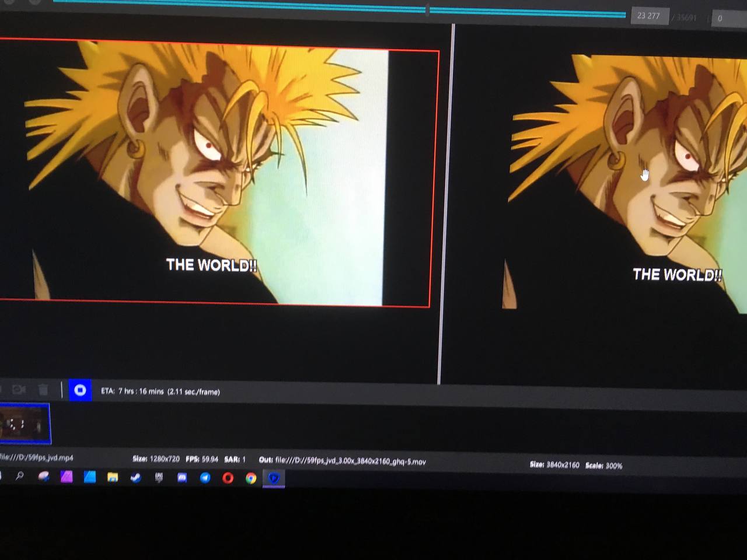Click the output Size: 3840x2160 label

[x=554, y=465]
